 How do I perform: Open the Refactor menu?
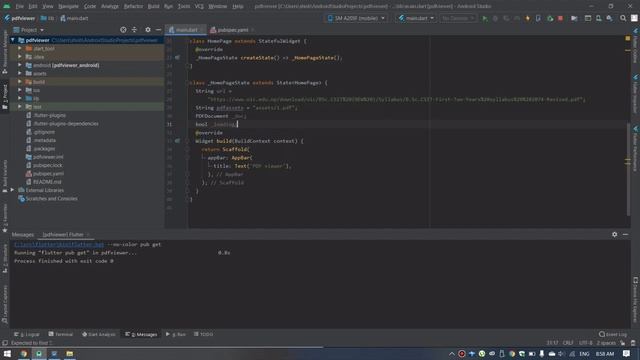coord(133,6)
